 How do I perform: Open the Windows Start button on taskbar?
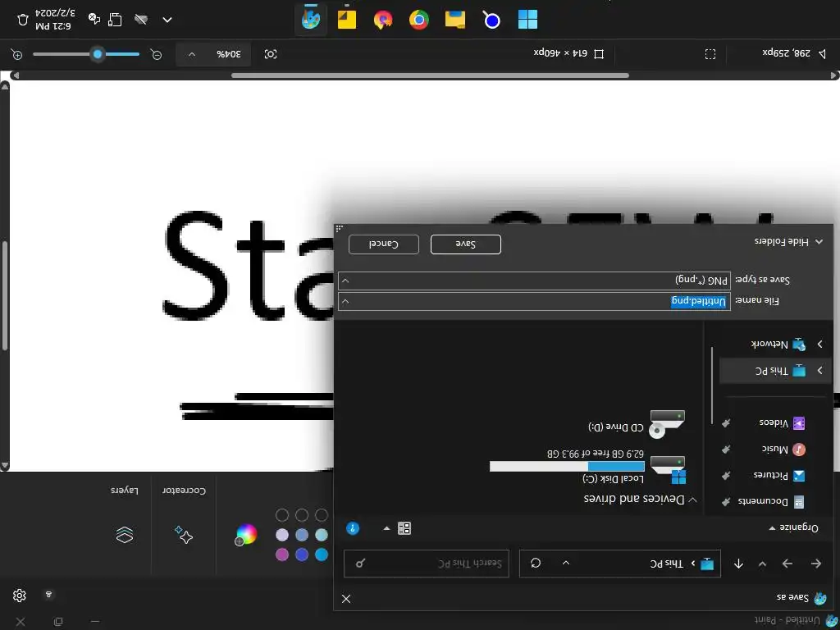click(527, 20)
